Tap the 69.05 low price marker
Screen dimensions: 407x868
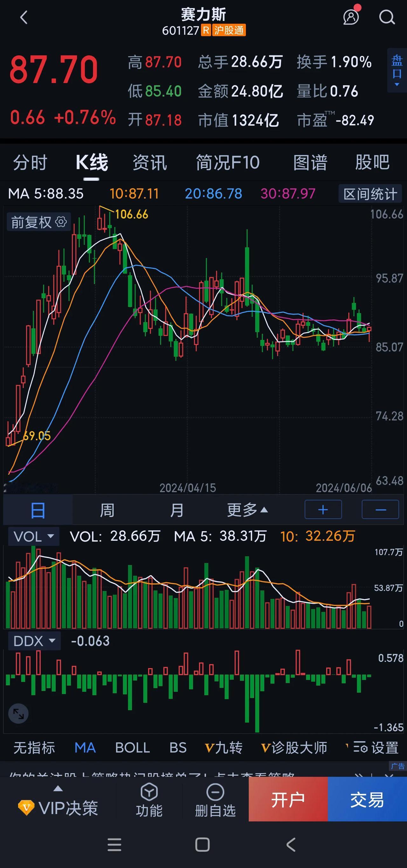pos(37,436)
